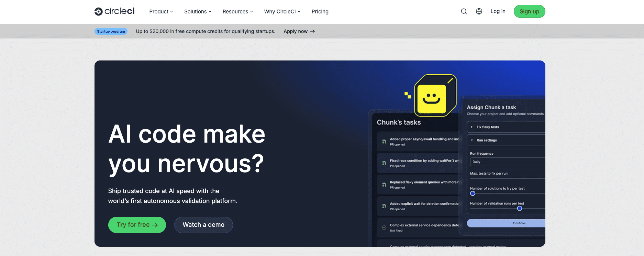644x256 pixels.
Task: Click Try for free button
Action: coord(137,225)
